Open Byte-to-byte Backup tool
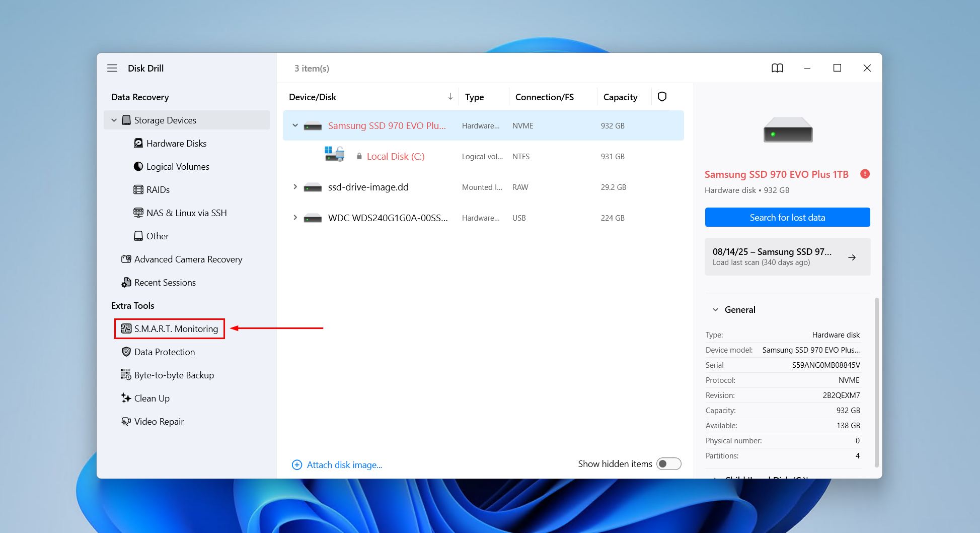980x533 pixels. 174,375
